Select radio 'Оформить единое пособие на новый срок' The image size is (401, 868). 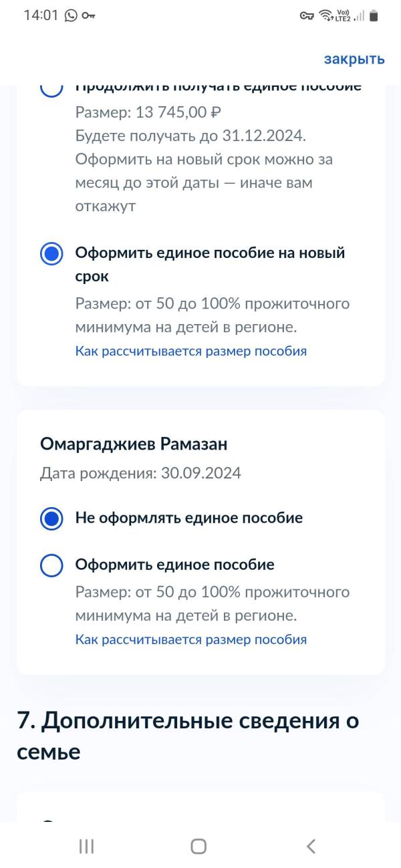51,254
